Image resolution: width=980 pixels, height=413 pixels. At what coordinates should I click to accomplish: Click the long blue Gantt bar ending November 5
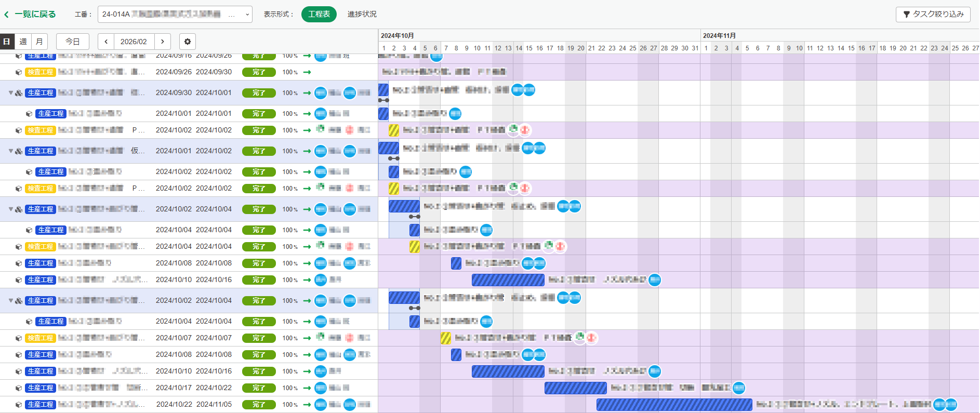point(674,405)
